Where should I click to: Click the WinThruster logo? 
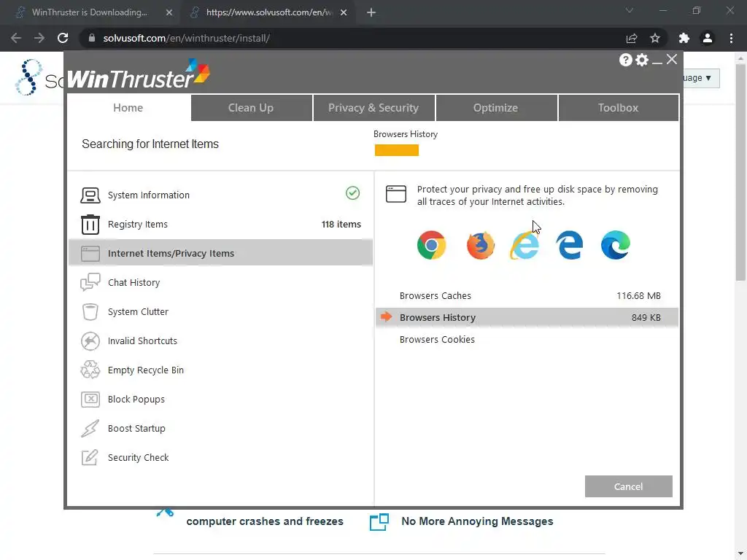point(138,74)
